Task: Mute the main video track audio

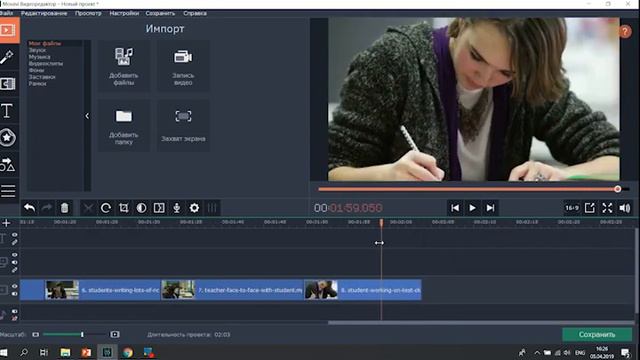Action: tap(15, 294)
